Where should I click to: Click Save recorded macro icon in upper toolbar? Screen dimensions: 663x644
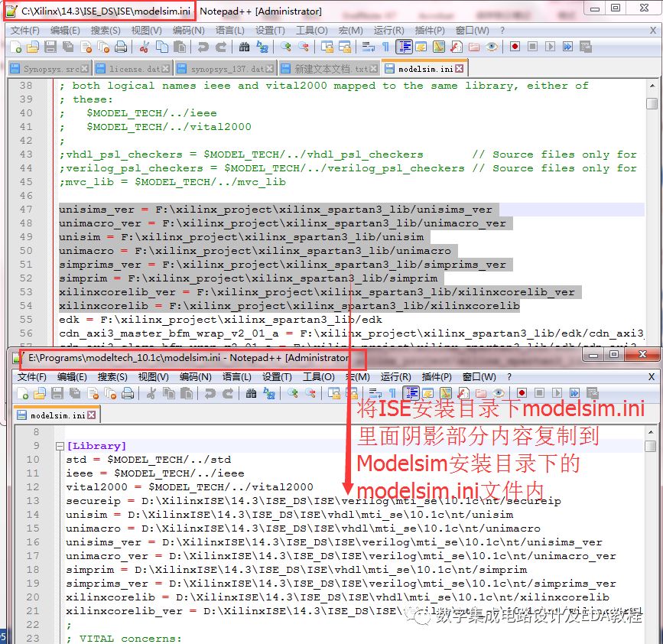(x=585, y=47)
